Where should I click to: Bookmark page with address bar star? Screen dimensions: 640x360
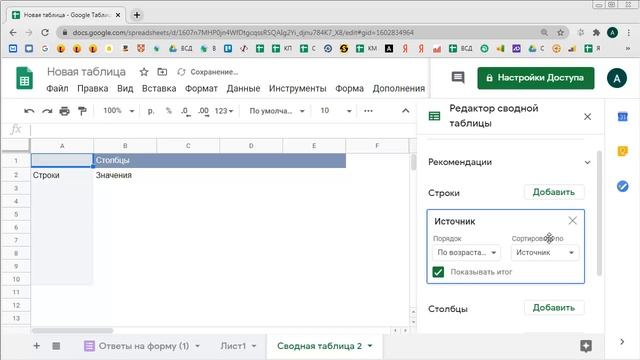[560, 32]
